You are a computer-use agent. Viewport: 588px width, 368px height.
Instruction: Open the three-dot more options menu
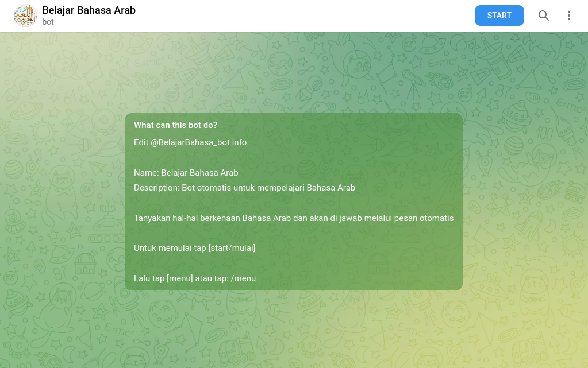click(x=568, y=16)
